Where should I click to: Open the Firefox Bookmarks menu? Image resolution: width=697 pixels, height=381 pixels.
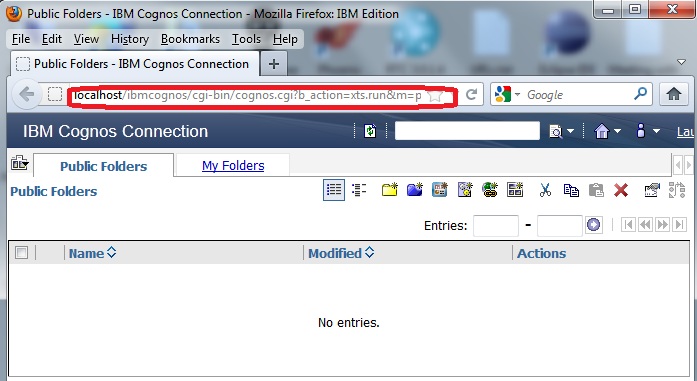tap(190, 39)
